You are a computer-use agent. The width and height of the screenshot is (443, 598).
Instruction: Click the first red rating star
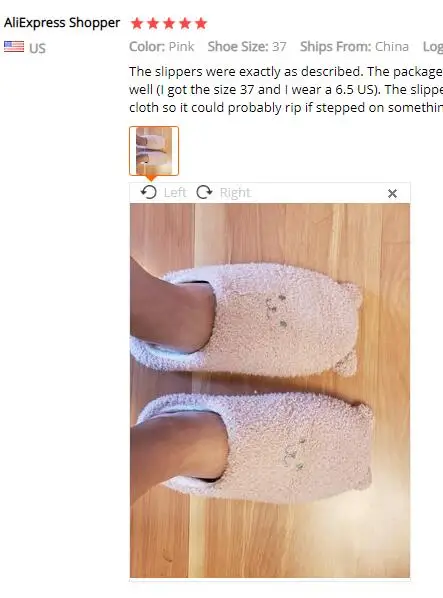(x=136, y=24)
